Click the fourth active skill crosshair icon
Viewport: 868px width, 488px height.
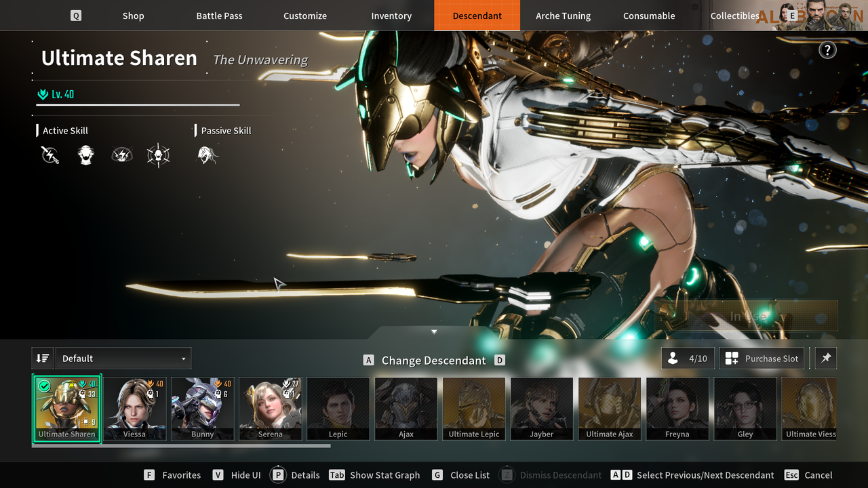[x=158, y=155]
